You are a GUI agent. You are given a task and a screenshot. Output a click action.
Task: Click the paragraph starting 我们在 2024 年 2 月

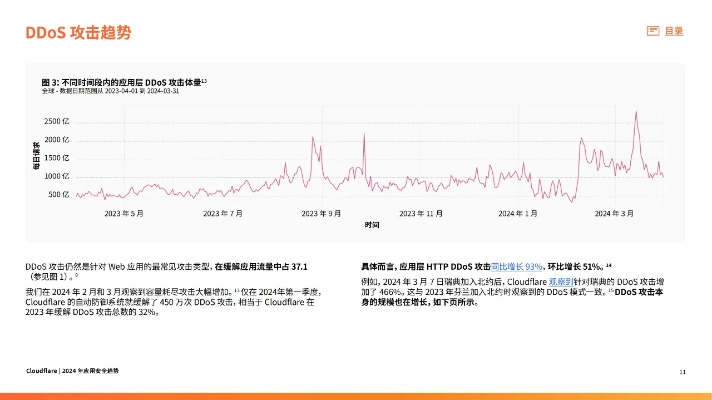click(x=173, y=302)
